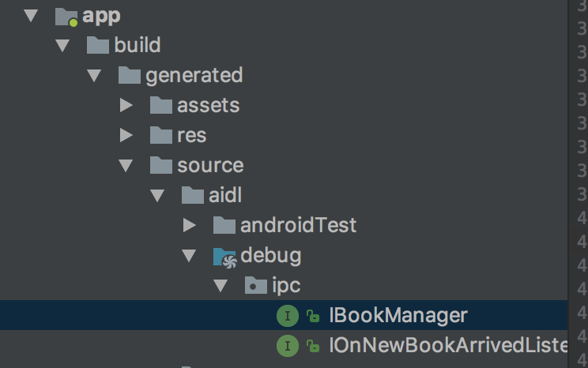Collapse the aidl folder arrow

[157, 196]
